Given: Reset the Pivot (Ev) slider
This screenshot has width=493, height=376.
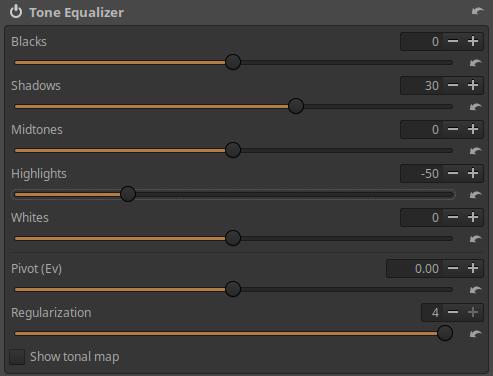Looking at the screenshot, I should pyautogui.click(x=475, y=290).
